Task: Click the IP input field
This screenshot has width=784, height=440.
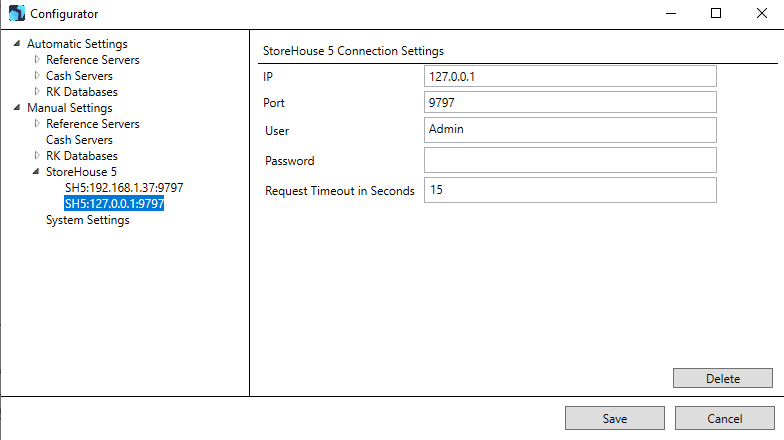Action: pyautogui.click(x=570, y=76)
